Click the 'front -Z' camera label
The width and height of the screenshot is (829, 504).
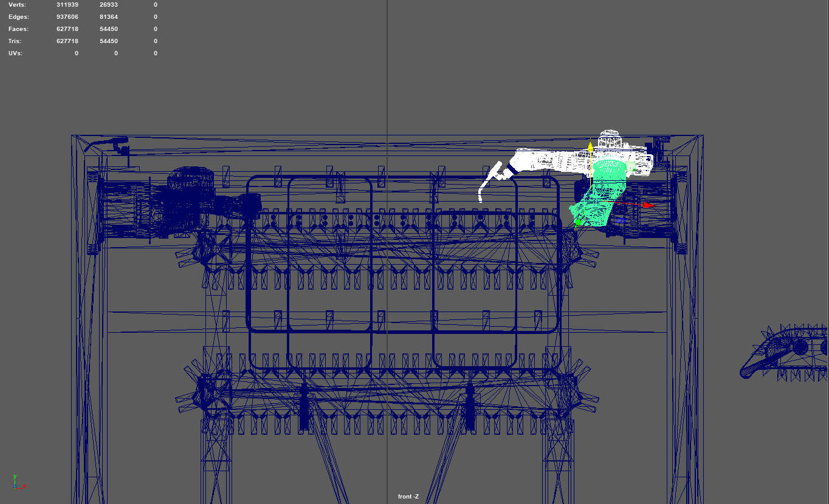tap(408, 497)
